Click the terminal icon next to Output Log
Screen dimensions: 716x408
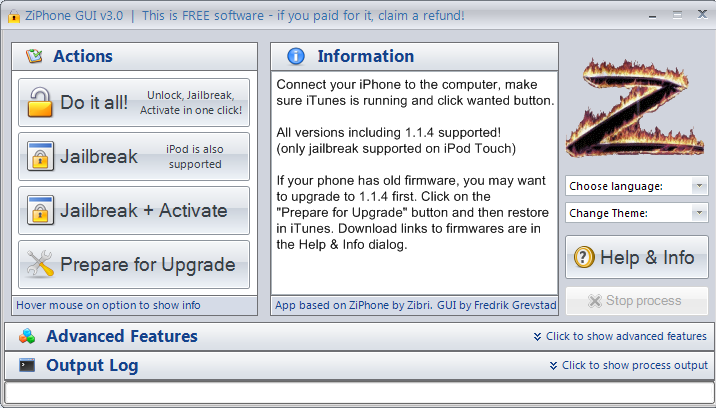point(27,365)
